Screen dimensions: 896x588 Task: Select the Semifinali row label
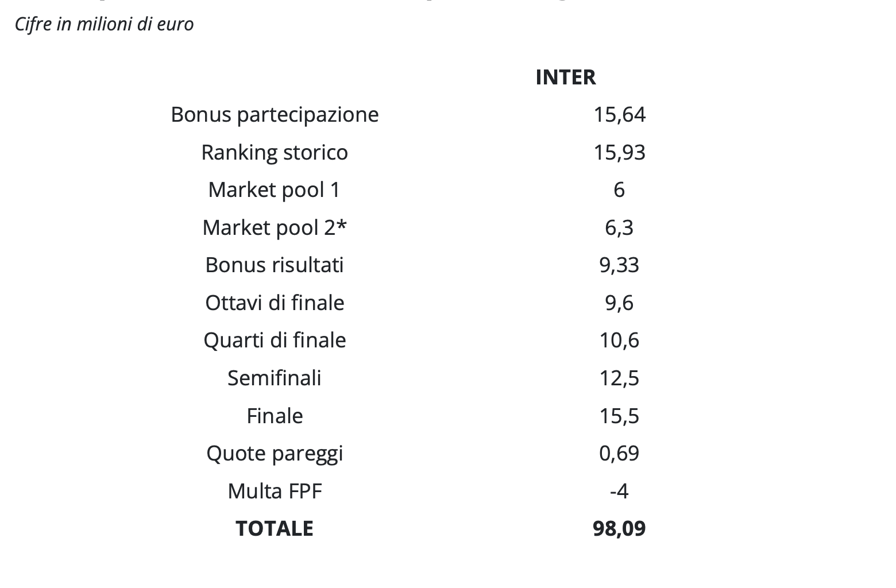tap(275, 378)
